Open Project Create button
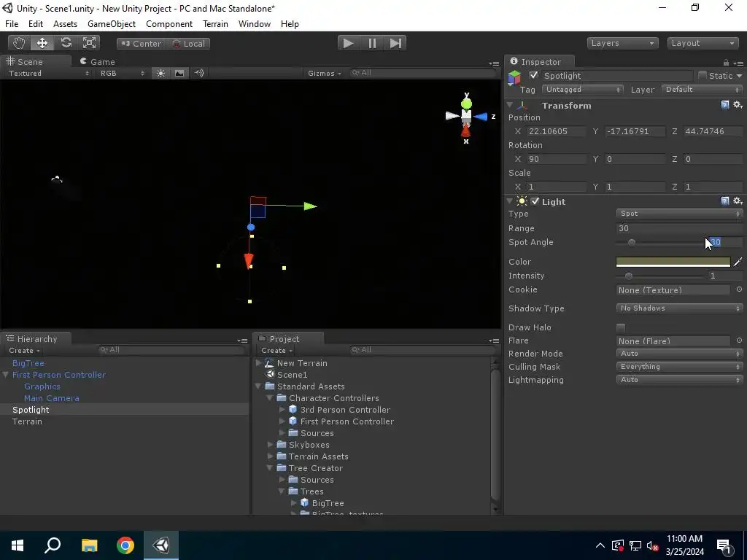This screenshot has width=747, height=560. click(276, 351)
